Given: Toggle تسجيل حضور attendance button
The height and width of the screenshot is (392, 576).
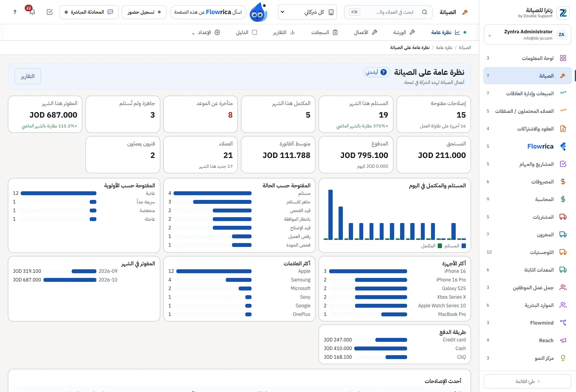Looking at the screenshot, I should tap(144, 12).
